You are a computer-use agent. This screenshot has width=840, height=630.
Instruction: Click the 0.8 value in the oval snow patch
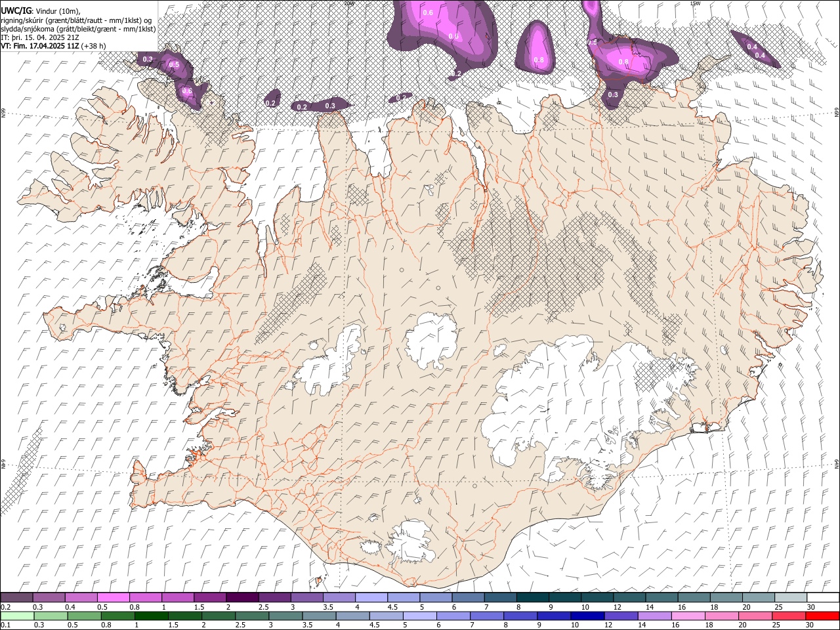coord(539,60)
